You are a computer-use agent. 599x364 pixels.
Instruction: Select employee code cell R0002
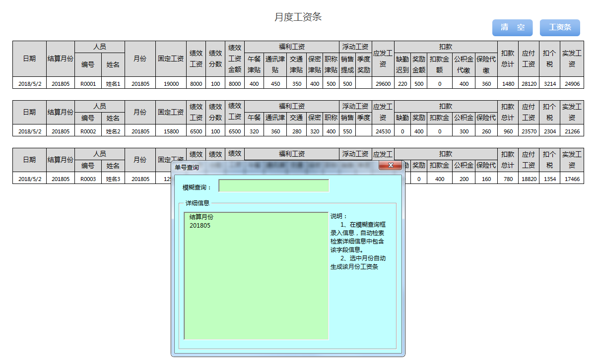tap(88, 131)
